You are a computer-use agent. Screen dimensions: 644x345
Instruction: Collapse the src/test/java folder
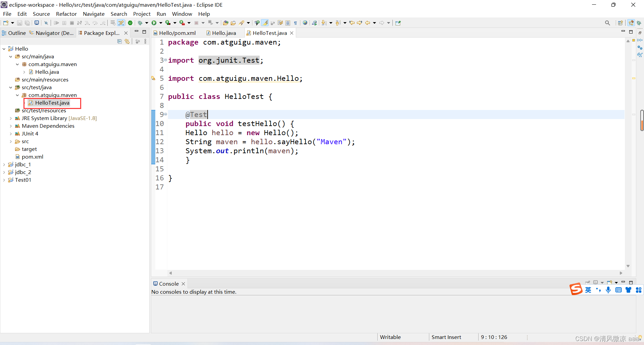[10, 87]
